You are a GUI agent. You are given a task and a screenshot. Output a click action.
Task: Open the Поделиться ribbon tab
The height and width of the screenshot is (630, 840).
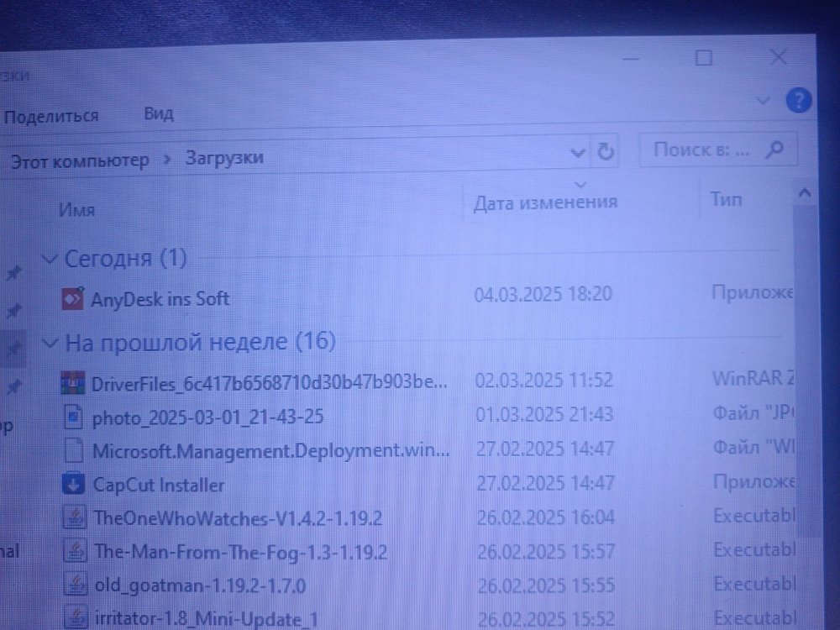pyautogui.click(x=51, y=116)
